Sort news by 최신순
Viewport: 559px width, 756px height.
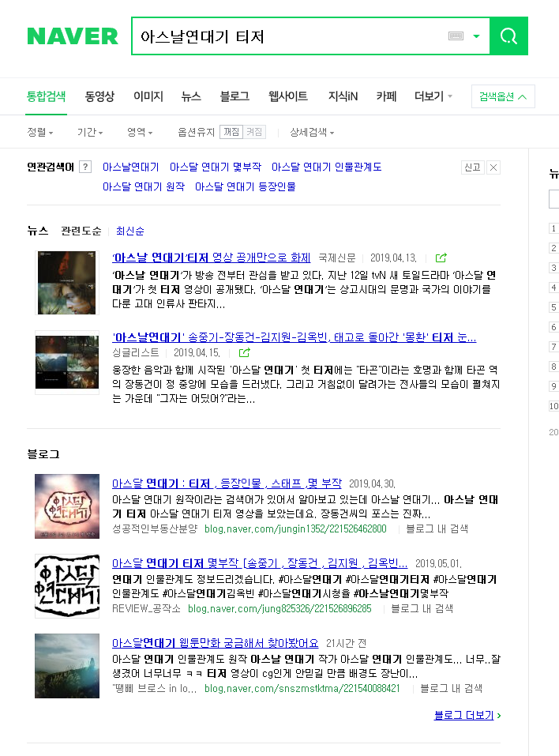coord(130,231)
